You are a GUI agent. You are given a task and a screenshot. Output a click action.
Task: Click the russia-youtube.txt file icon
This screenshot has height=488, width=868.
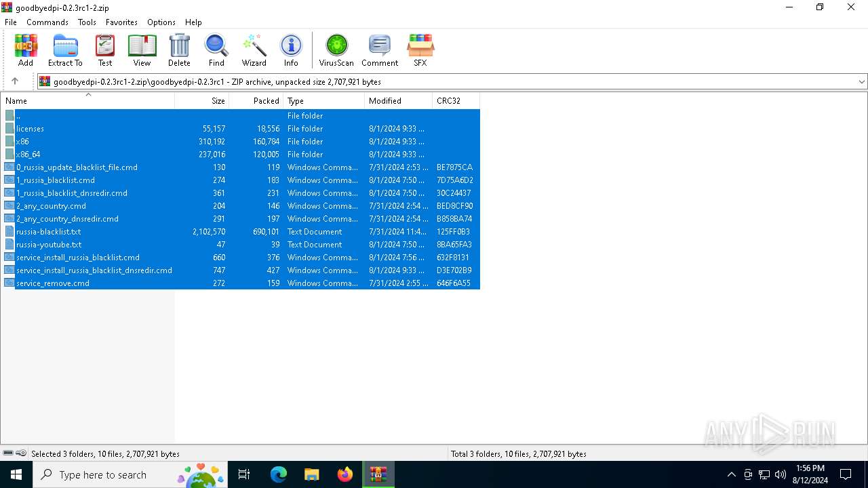[x=9, y=245]
